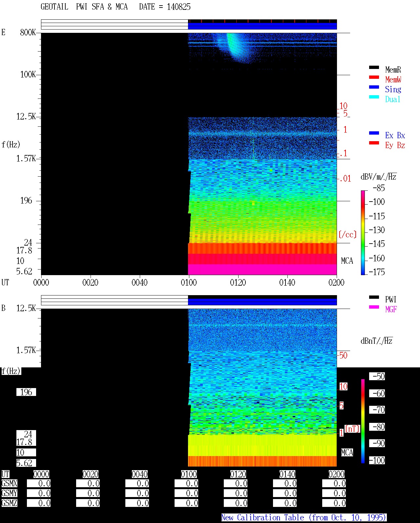Select the red [/cc] density unit label
Viewport: 420px width, 523px height.
(x=347, y=234)
